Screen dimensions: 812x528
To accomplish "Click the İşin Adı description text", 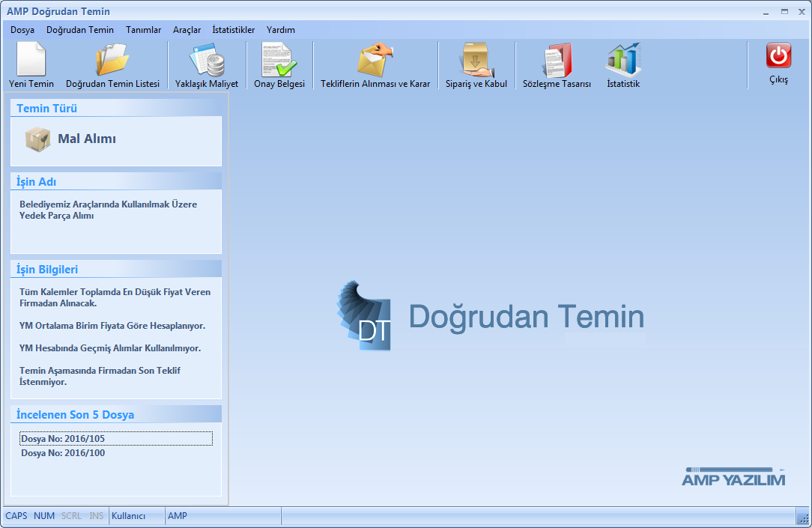I will click(108, 210).
